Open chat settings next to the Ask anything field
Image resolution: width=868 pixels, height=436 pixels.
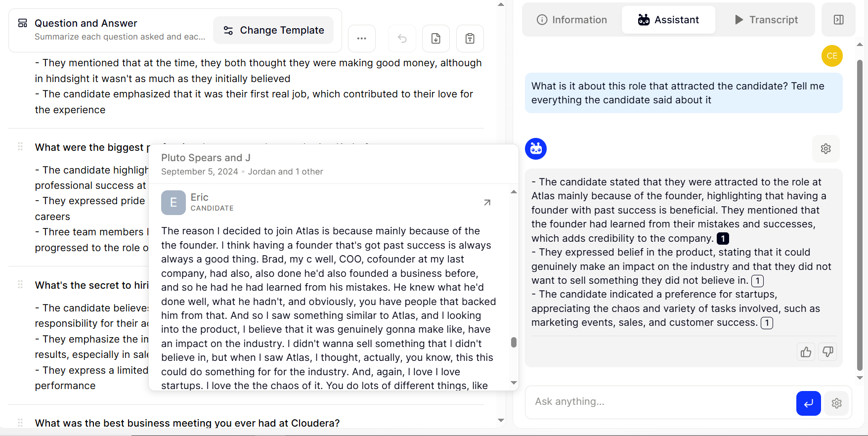(836, 403)
